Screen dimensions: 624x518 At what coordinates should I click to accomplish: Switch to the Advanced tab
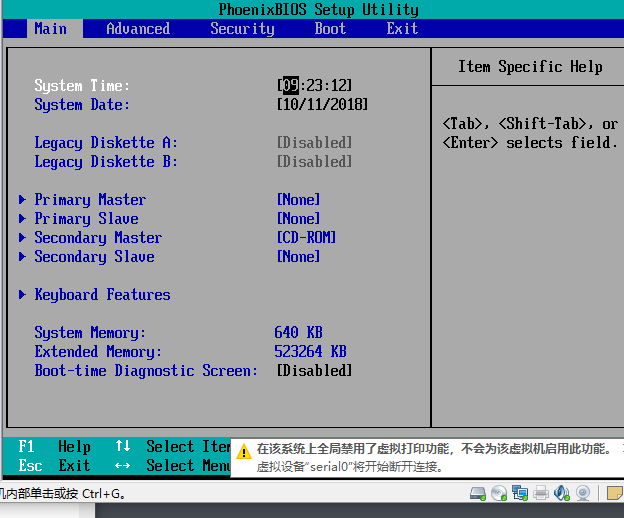click(x=138, y=29)
